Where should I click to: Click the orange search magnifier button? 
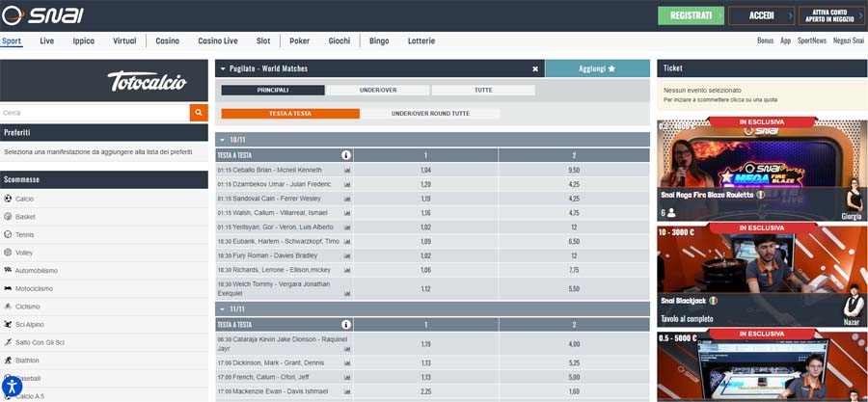pyautogui.click(x=199, y=113)
